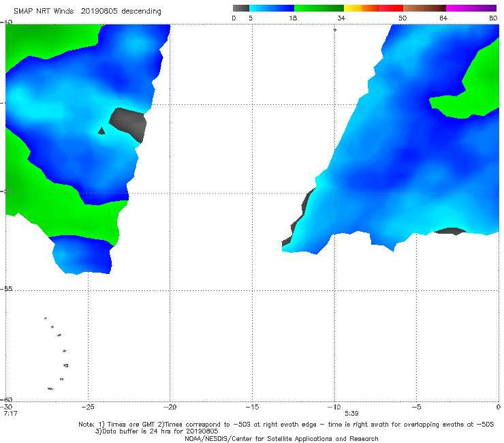The width and height of the screenshot is (504, 443).
Task: Click the "Note: 1) Times are GMT" line
Action: [x=286, y=425]
